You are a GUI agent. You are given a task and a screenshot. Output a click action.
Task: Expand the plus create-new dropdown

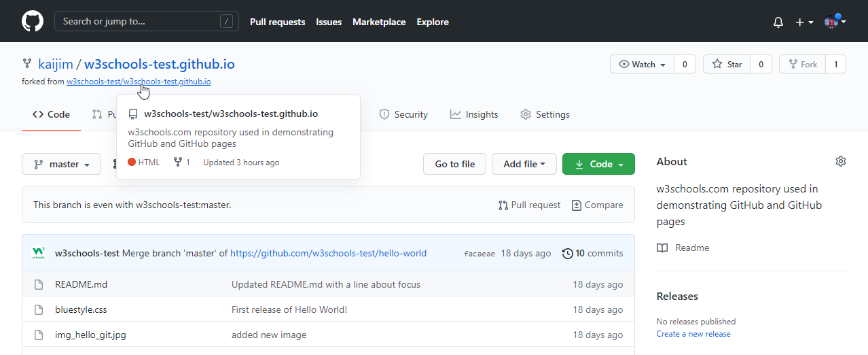[x=804, y=22]
